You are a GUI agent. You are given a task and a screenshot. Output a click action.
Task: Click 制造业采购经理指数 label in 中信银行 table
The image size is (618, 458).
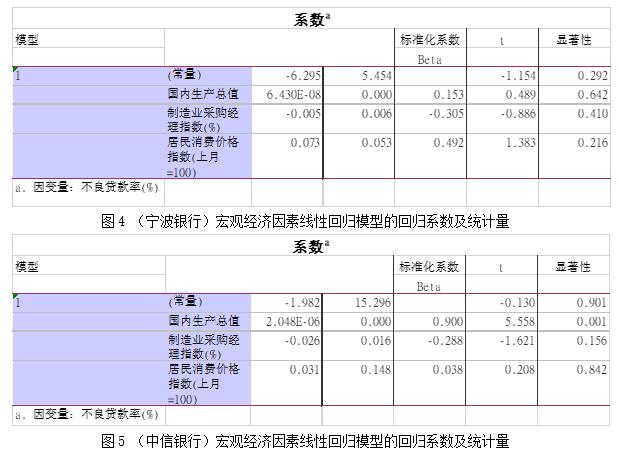(x=204, y=346)
